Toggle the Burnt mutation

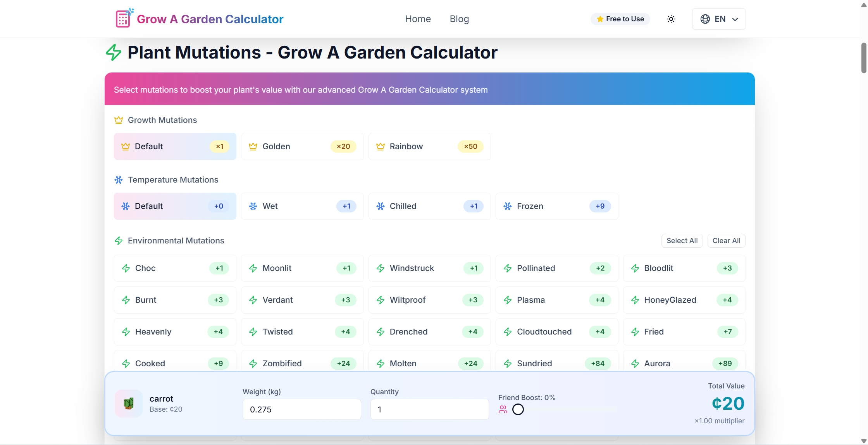pyautogui.click(x=175, y=300)
